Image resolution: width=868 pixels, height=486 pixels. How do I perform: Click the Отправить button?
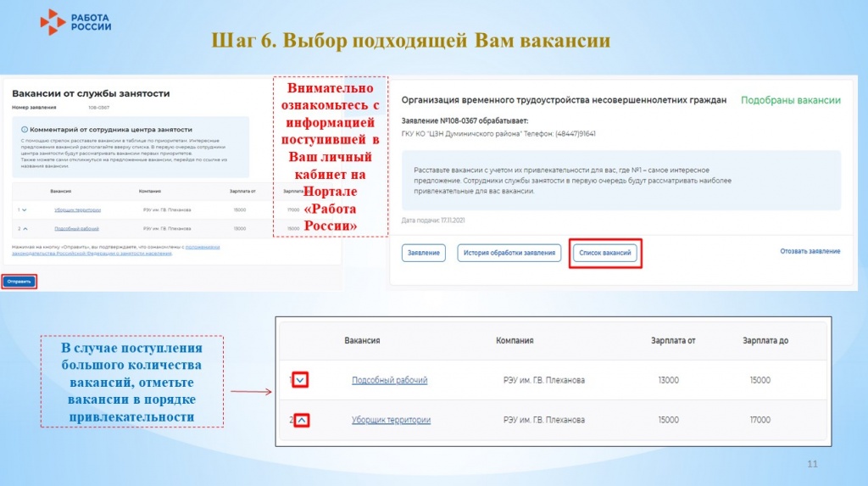coord(19,282)
